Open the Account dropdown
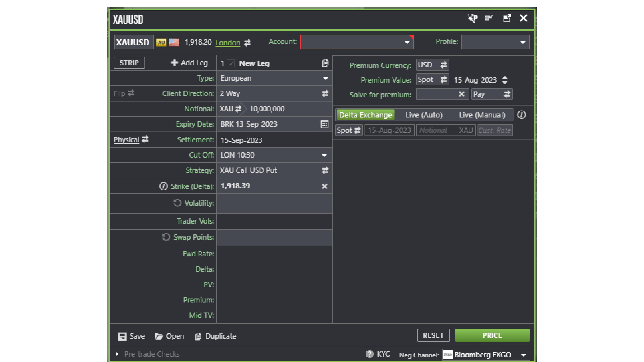The width and height of the screenshot is (644, 362). 407,42
